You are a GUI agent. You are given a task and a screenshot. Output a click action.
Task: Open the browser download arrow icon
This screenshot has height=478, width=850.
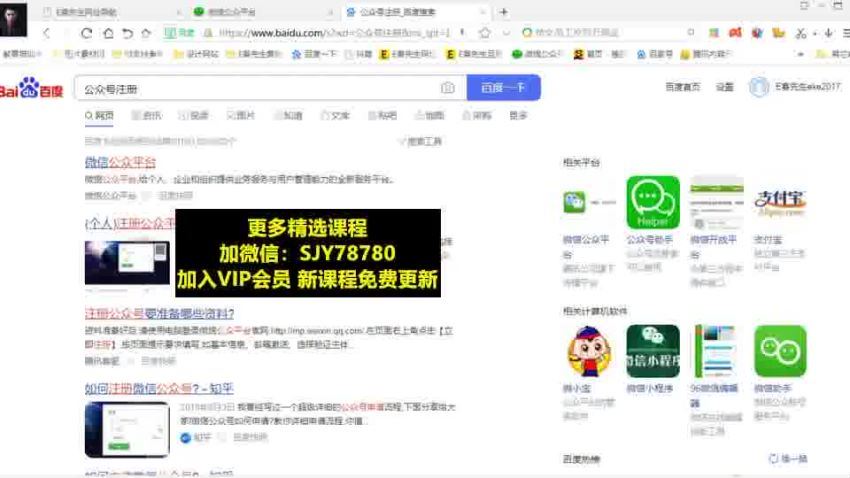pos(828,33)
